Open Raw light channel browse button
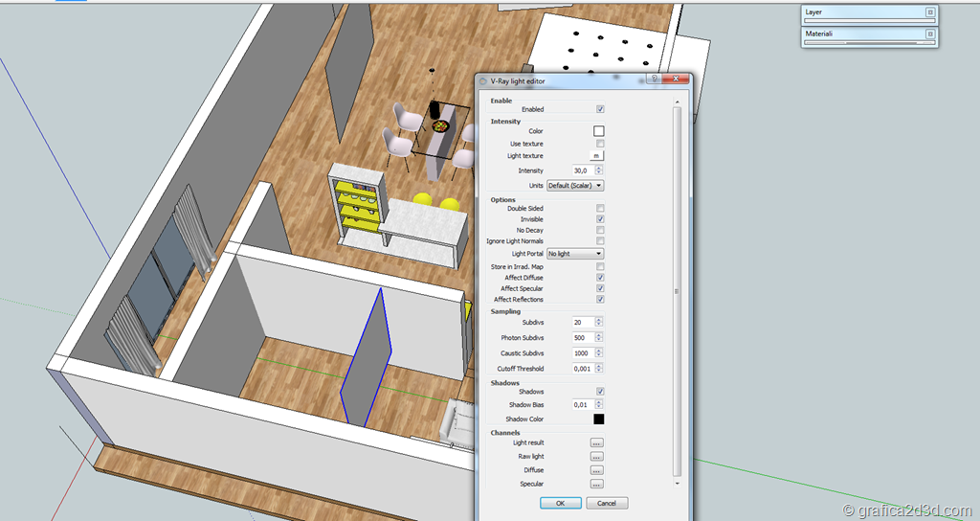The width and height of the screenshot is (980, 521). (597, 457)
